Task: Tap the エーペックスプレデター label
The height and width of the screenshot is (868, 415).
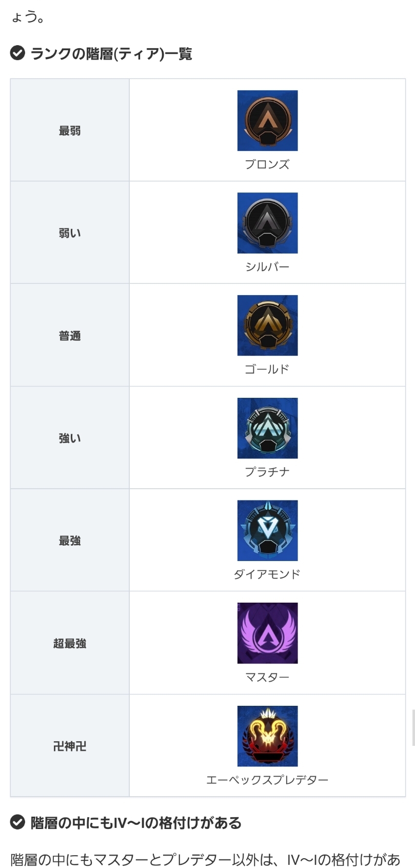Action: [x=267, y=780]
